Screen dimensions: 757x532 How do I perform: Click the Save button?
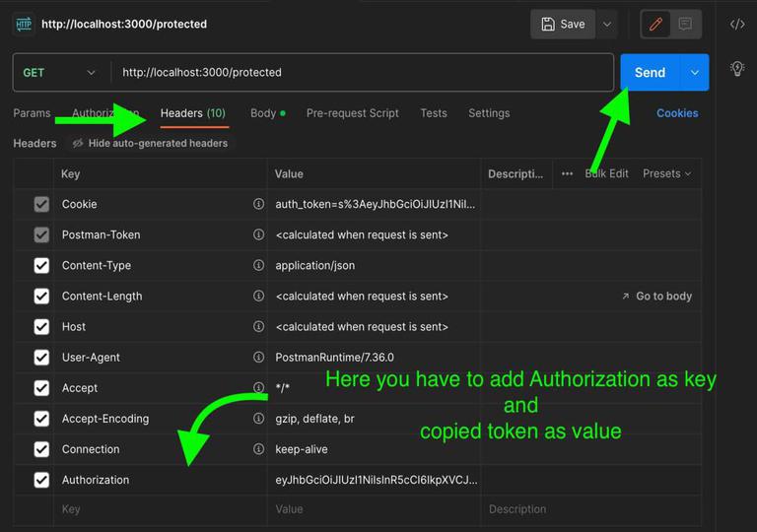[x=563, y=25]
